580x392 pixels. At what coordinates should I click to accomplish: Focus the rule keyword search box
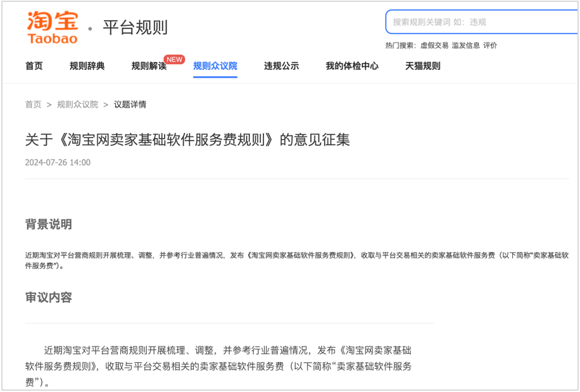pyautogui.click(x=482, y=22)
